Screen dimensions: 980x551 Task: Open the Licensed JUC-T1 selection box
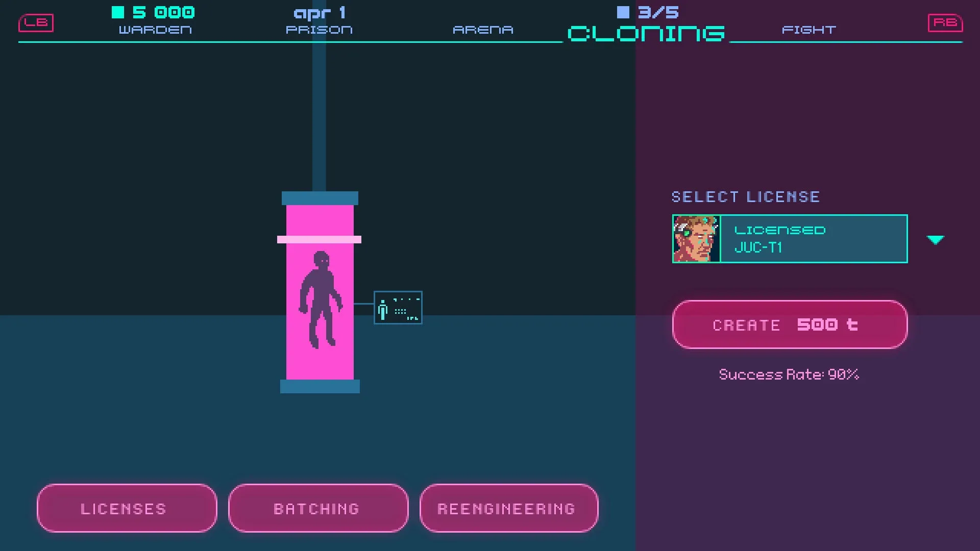[x=814, y=239]
